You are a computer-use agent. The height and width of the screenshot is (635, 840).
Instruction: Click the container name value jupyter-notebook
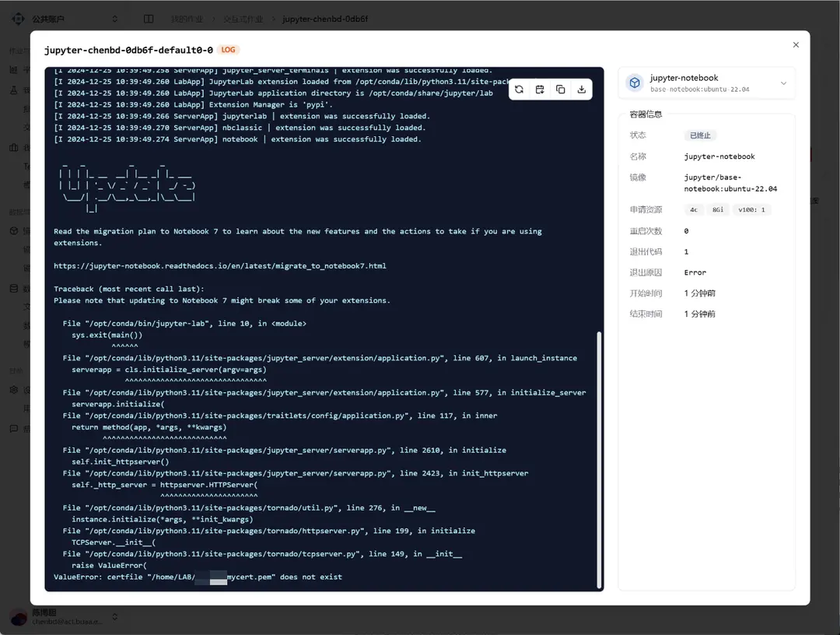click(x=719, y=156)
